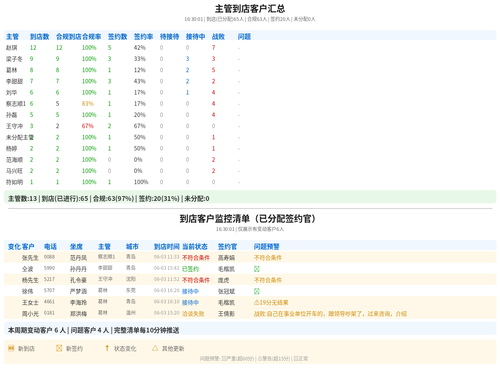
Task: Click the 状态变化 arrow legend icon
Action: pos(107,348)
